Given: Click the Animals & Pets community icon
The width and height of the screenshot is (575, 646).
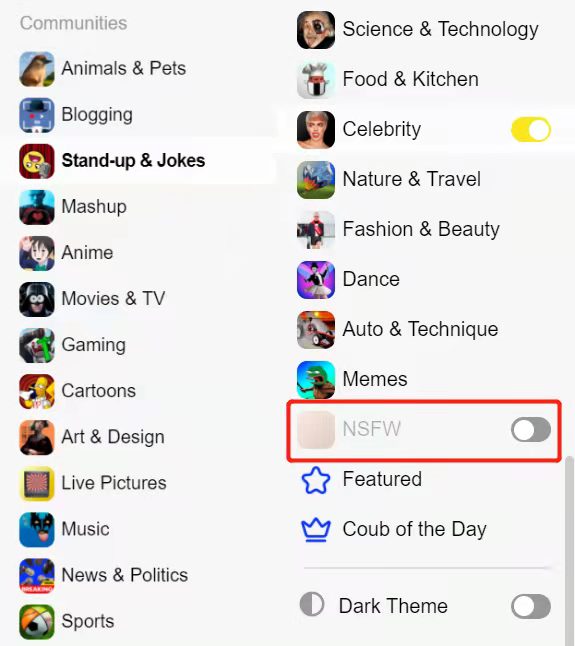Looking at the screenshot, I should tap(37, 69).
